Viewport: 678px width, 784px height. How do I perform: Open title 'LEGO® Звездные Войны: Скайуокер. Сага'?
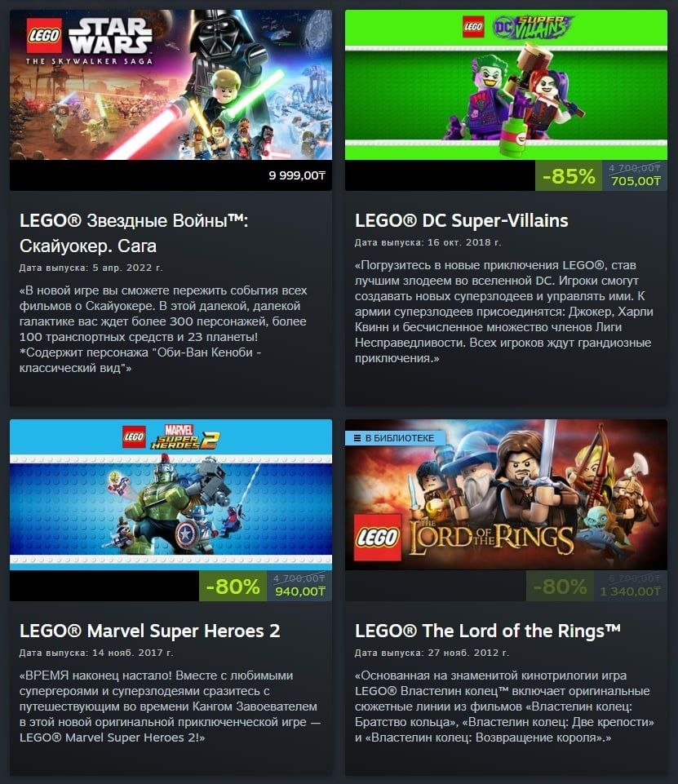134,233
